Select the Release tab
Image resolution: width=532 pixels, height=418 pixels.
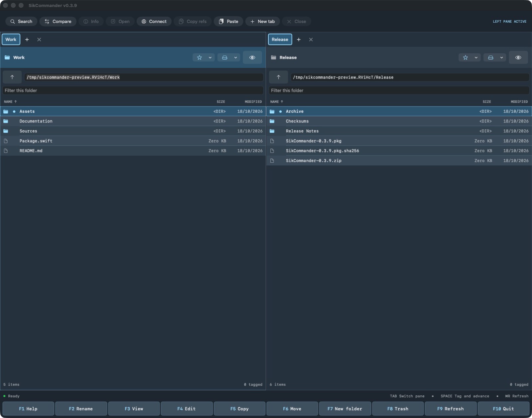pyautogui.click(x=280, y=39)
